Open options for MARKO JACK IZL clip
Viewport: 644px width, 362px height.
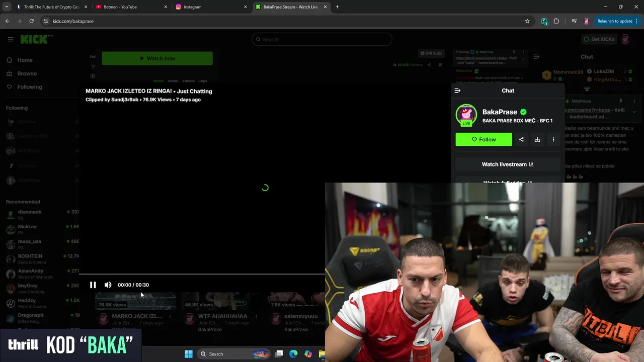pos(170,317)
